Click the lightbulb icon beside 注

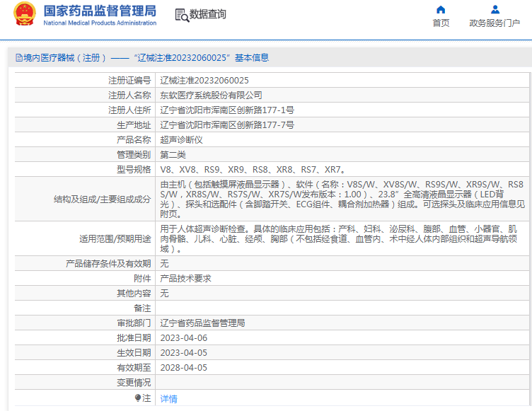138,398
